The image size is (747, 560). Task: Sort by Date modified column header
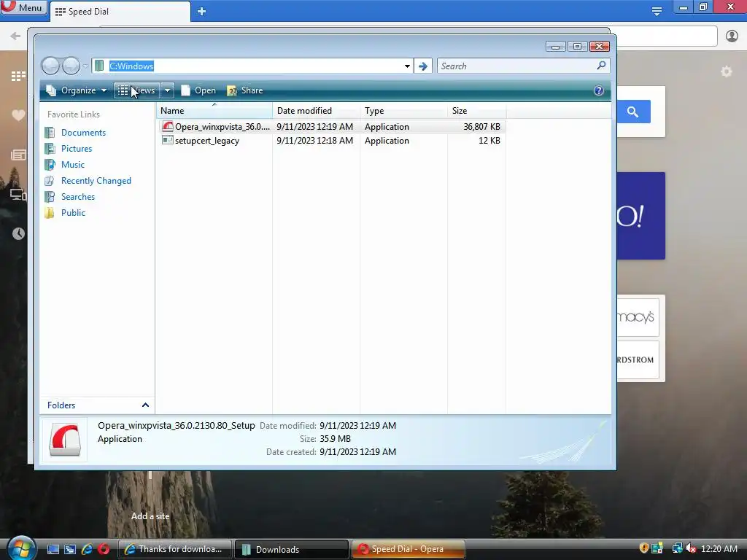click(x=317, y=111)
